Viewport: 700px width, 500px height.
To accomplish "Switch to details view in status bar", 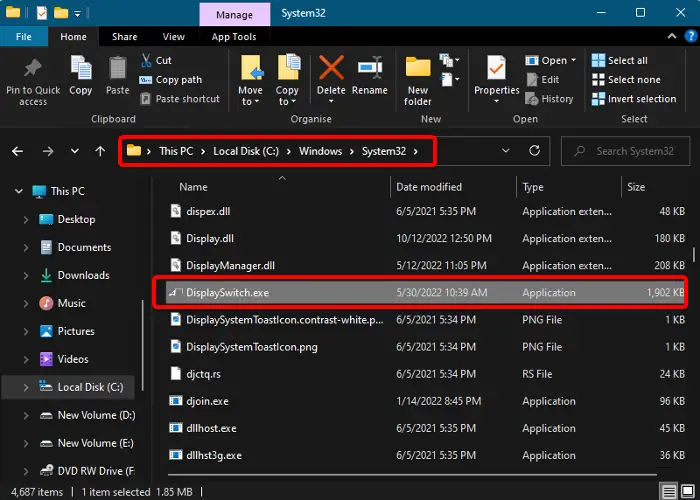I will (x=669, y=492).
